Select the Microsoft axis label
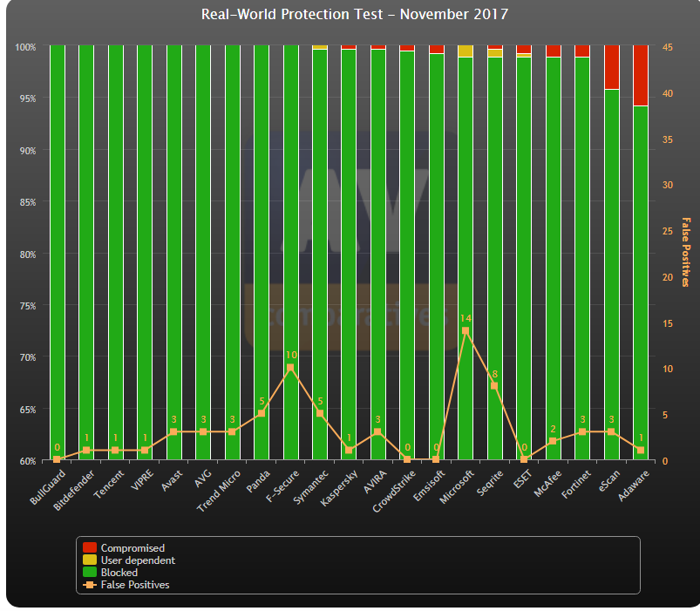Screen dimensions: 700x611 click(x=457, y=487)
